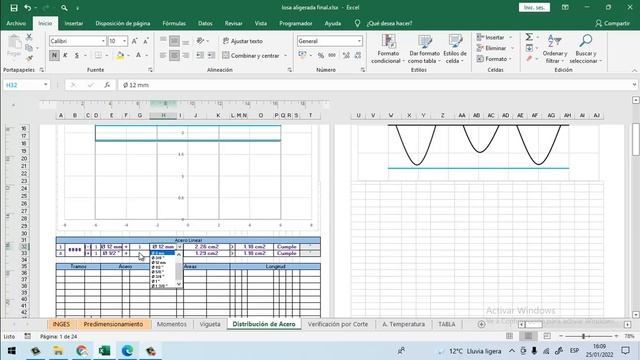The width and height of the screenshot is (640, 360).
Task: Click the Fill down icon
Action: [x=529, y=48]
